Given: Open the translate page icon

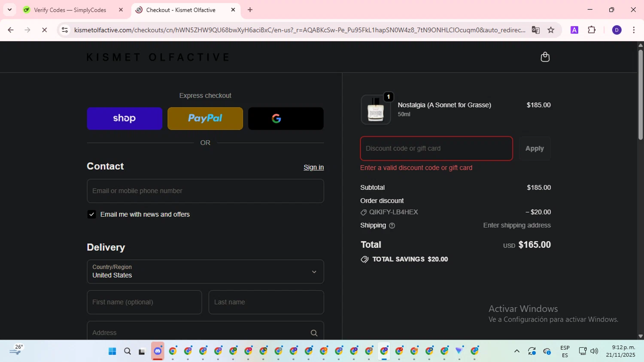Looking at the screenshot, I should coord(535,30).
